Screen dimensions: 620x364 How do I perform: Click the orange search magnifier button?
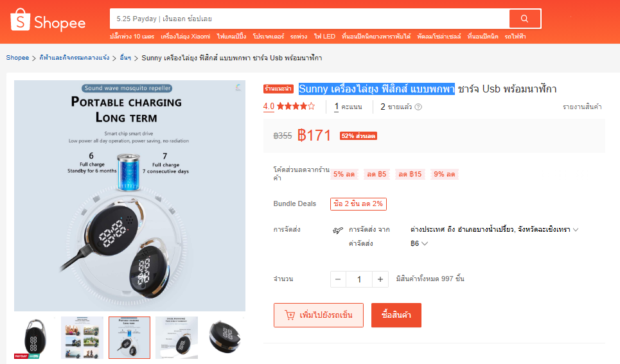[x=525, y=19]
